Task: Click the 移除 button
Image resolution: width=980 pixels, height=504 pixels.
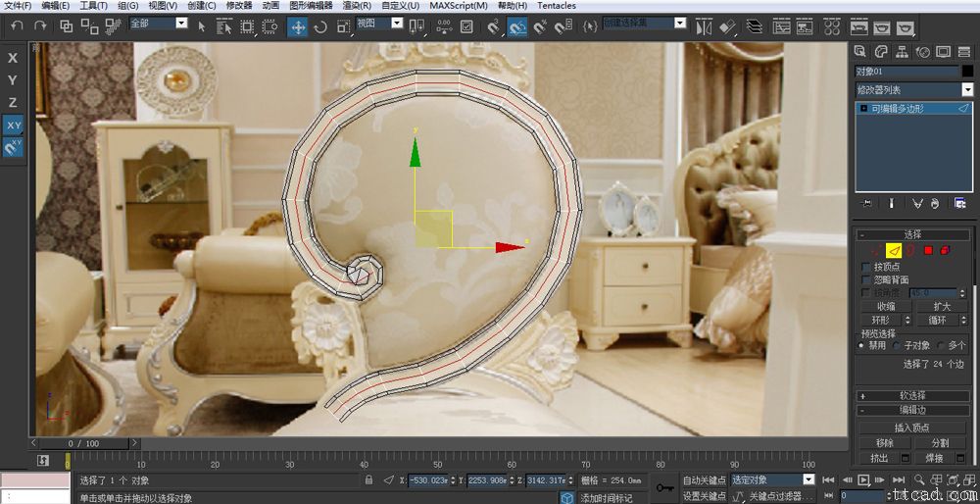Action: click(x=884, y=443)
